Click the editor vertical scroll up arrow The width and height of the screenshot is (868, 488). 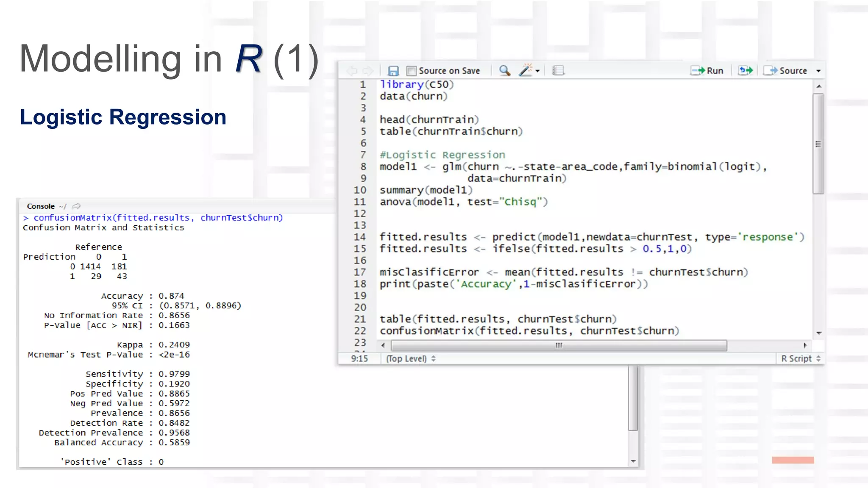[x=819, y=86]
